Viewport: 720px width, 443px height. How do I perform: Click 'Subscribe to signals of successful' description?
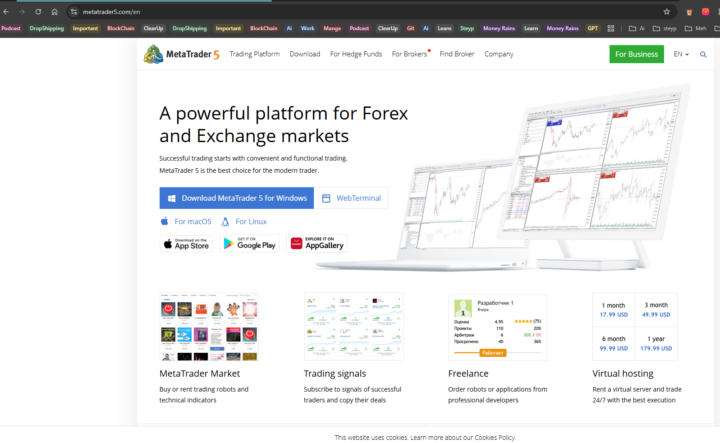(352, 395)
